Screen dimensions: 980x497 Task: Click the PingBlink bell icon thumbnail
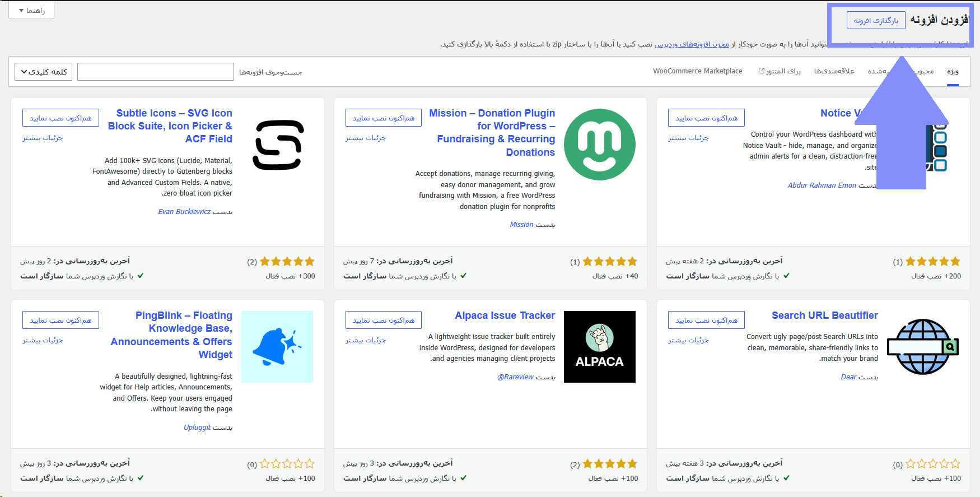[277, 347]
